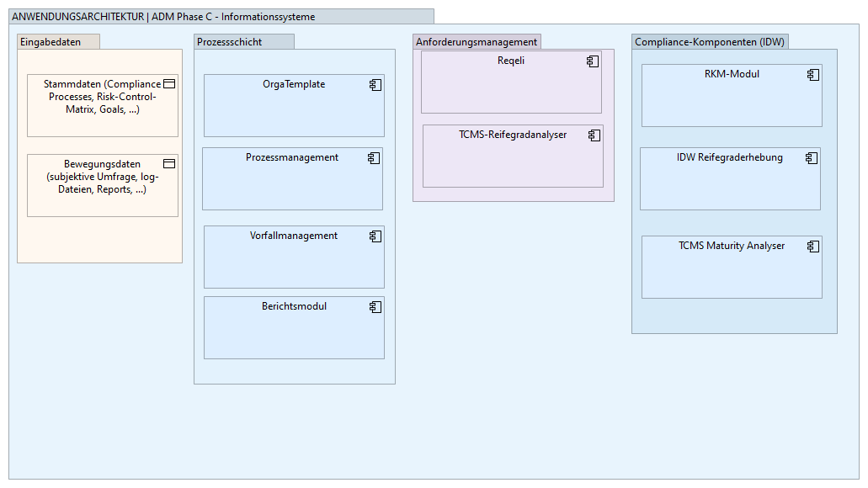Click the component icon on OrgaTemplate
868x488 pixels.
[375, 85]
